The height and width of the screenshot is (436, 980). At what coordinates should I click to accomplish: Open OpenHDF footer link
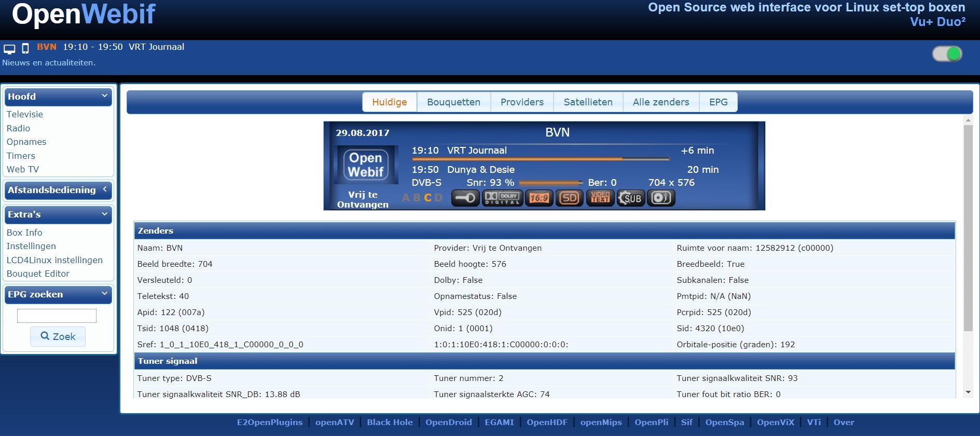pos(547,423)
